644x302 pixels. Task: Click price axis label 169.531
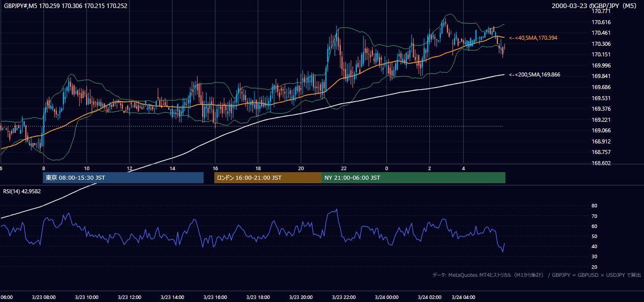pos(602,98)
